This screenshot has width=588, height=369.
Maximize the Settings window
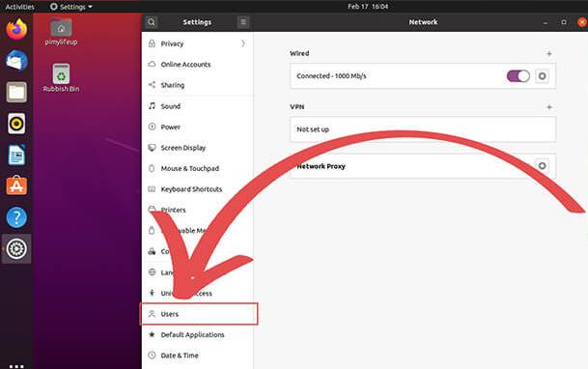[564, 22]
